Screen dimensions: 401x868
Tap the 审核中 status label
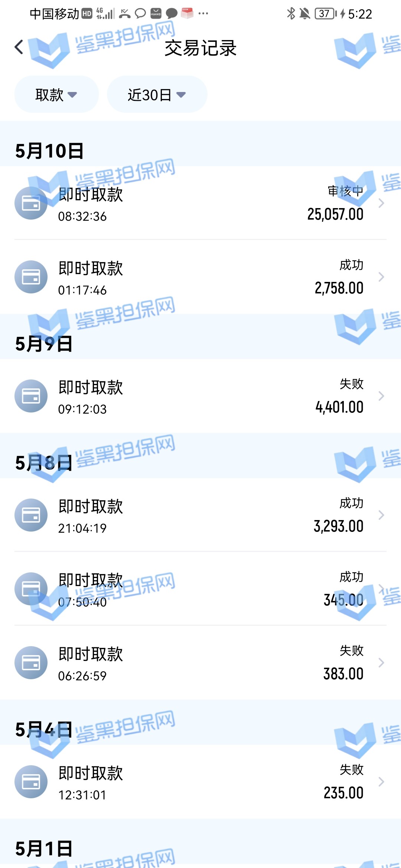[x=345, y=191]
